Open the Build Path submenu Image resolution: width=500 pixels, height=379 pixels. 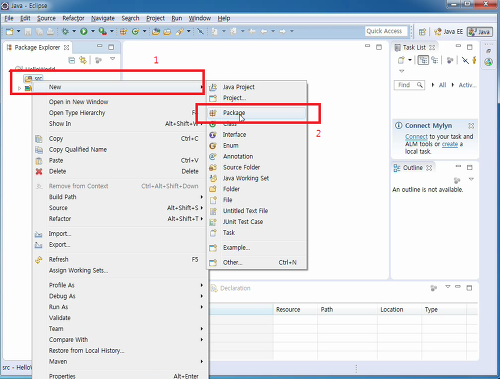[120, 197]
